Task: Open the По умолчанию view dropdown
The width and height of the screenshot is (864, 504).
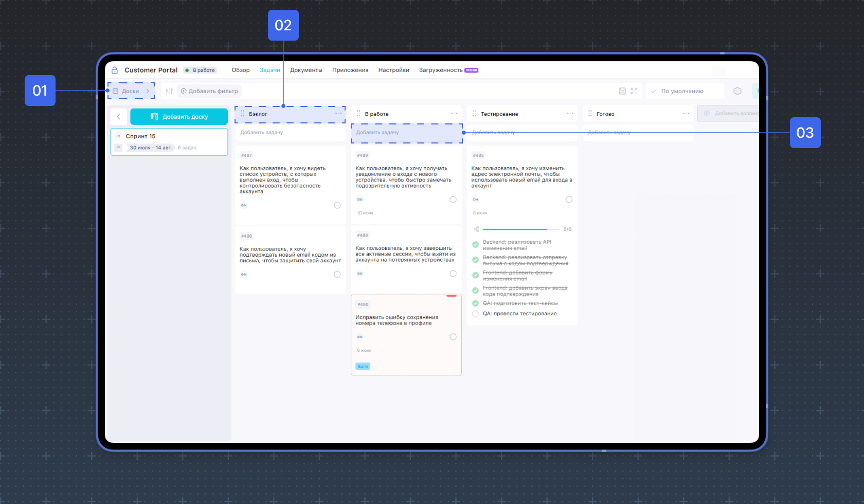Action: [685, 91]
